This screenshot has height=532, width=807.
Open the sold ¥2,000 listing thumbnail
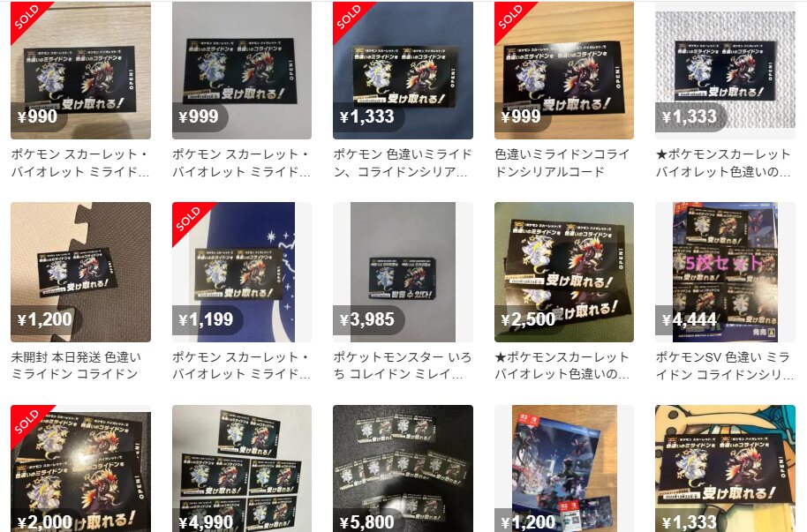point(81,468)
